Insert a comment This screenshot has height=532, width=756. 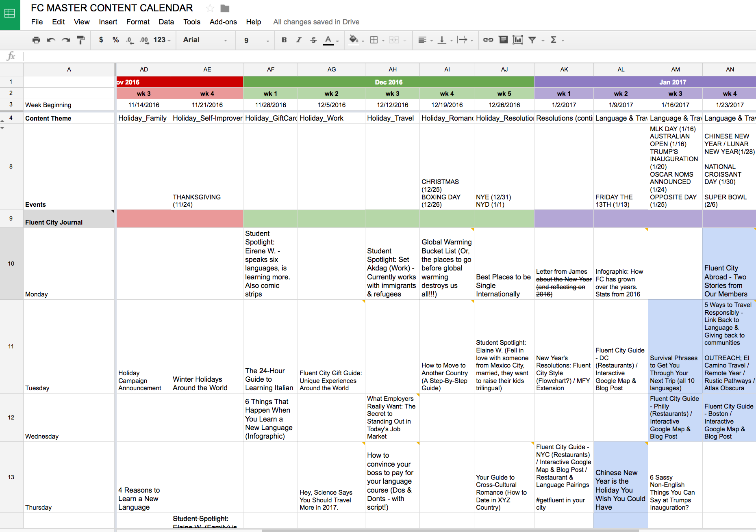[x=503, y=39]
